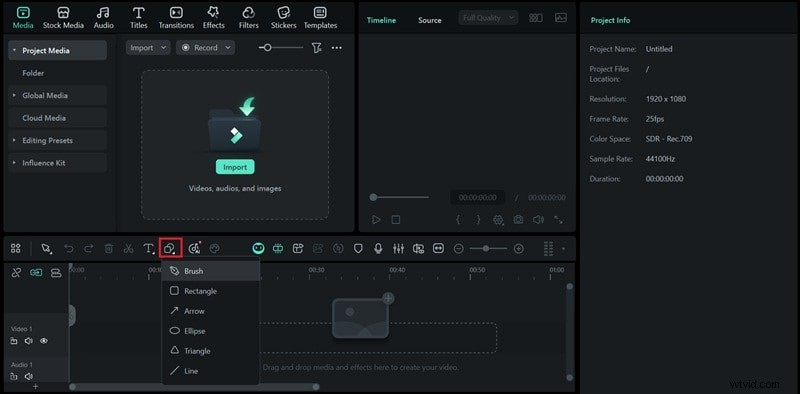Click the green AI copilot face icon
The width and height of the screenshot is (800, 394).
259,249
